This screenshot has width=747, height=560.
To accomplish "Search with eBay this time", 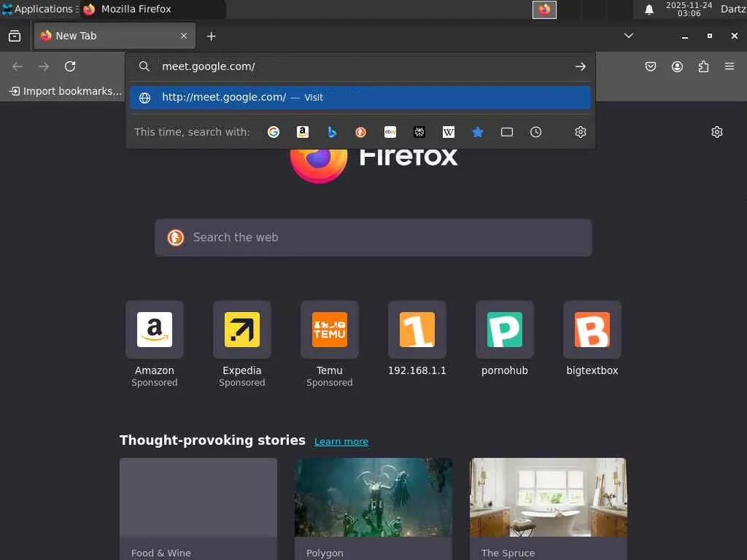I will click(390, 132).
